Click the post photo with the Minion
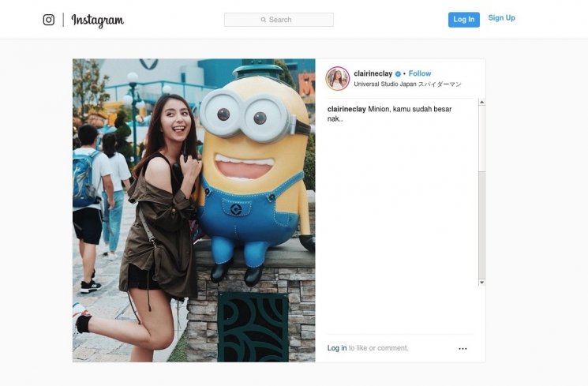This screenshot has height=386, width=588. pyautogui.click(x=194, y=211)
